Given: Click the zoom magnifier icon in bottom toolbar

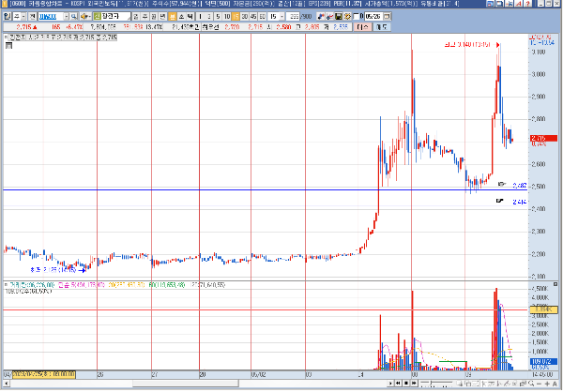Looking at the screenshot, I should coord(531,384).
